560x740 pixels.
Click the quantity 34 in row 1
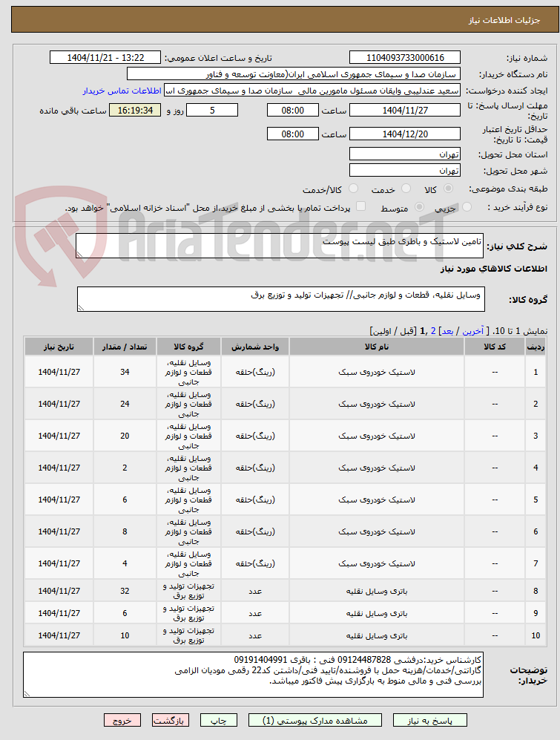point(125,372)
